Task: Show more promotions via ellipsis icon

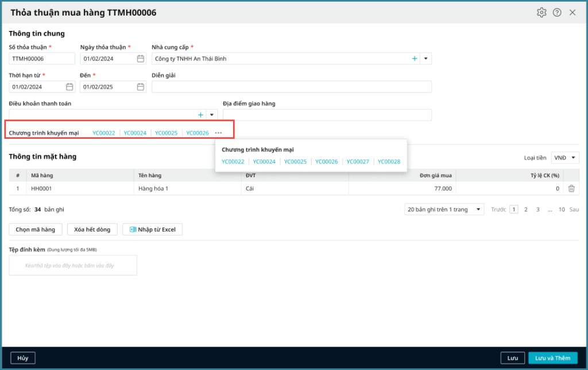Action: pyautogui.click(x=218, y=133)
